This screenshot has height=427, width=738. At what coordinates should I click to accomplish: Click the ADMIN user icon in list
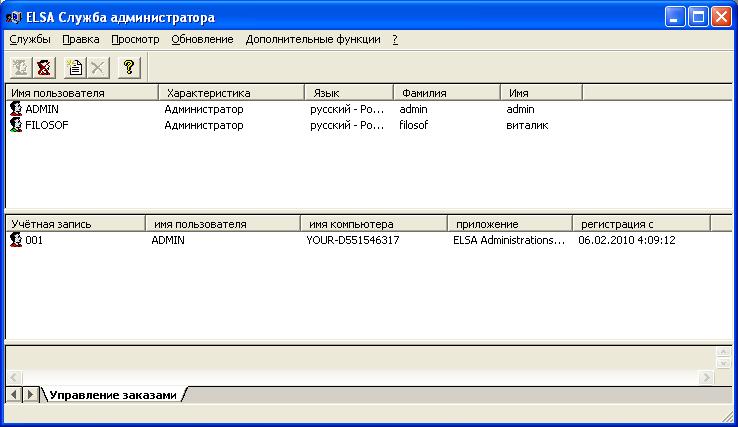point(16,109)
